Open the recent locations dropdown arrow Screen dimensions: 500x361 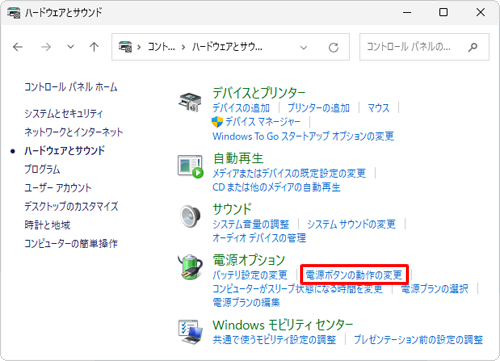70,47
